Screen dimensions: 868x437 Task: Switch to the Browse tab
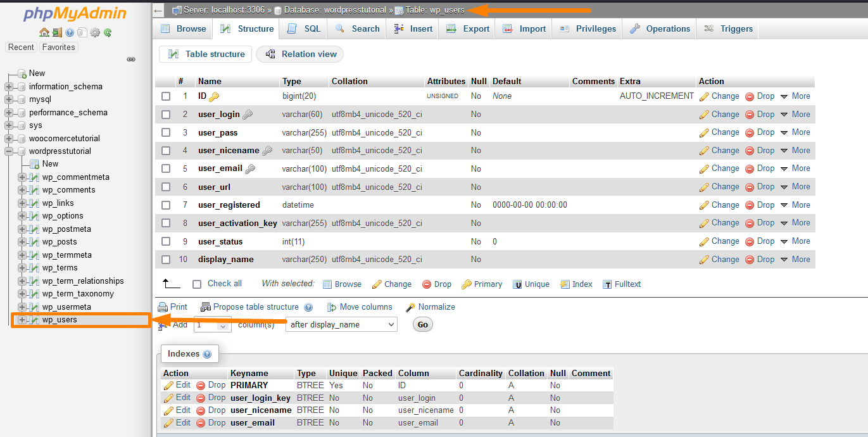(183, 28)
